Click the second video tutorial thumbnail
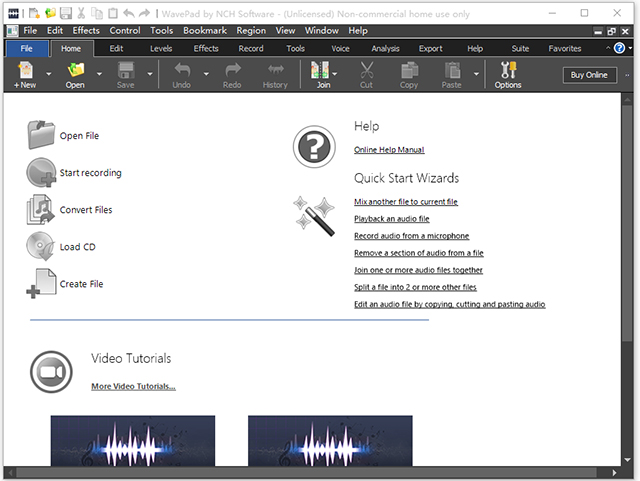640x481 pixels. [x=330, y=441]
